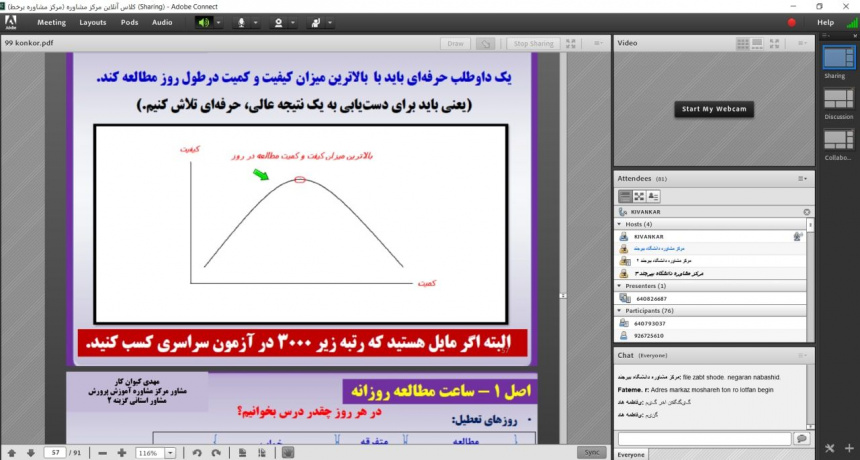
Task: Click the fit page view icon
Action: (x=243, y=453)
